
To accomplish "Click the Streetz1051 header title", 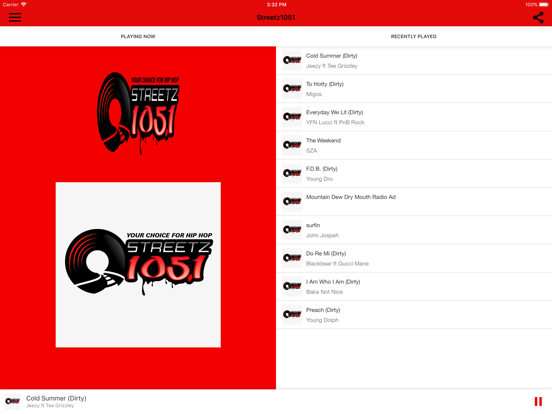I will coord(276,18).
